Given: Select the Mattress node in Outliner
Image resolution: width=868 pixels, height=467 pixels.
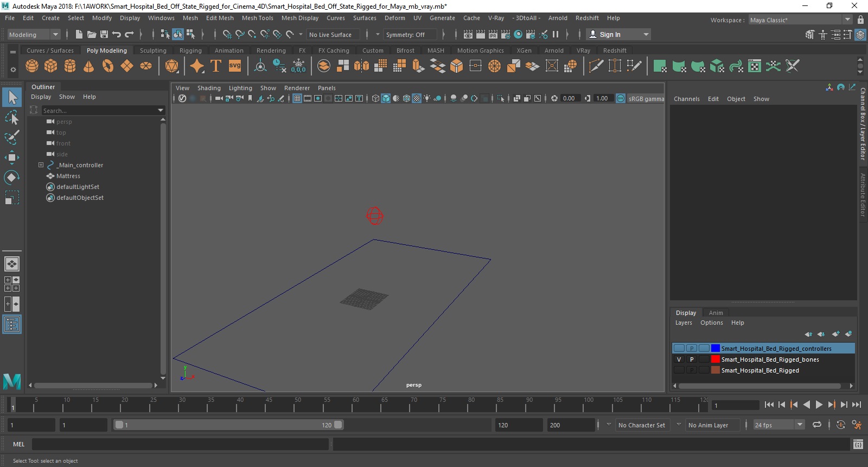Looking at the screenshot, I should [68, 176].
